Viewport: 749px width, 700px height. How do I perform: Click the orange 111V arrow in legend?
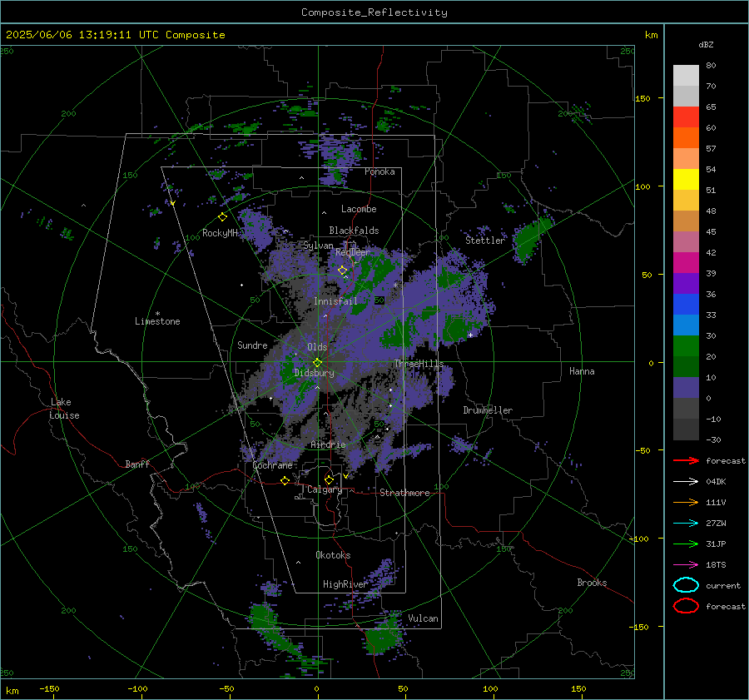[x=686, y=502]
